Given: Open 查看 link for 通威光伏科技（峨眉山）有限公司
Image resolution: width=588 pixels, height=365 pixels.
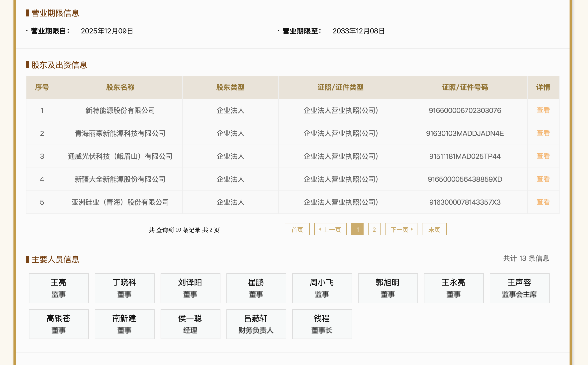Looking at the screenshot, I should tap(543, 156).
